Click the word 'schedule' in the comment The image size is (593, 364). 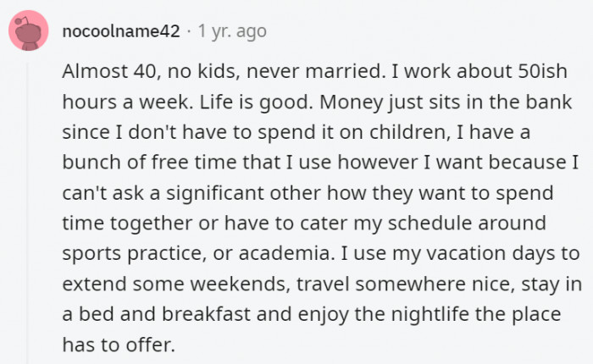pyautogui.click(x=430, y=223)
